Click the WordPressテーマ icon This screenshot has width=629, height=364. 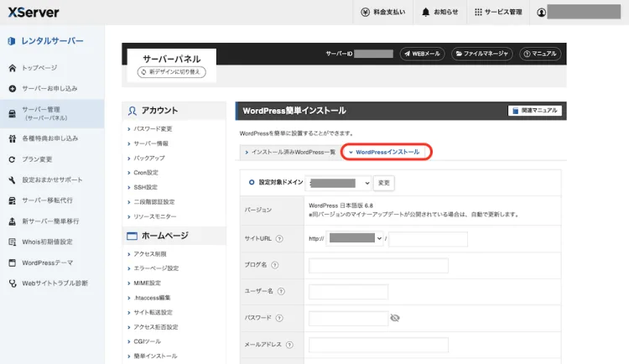(x=13, y=263)
